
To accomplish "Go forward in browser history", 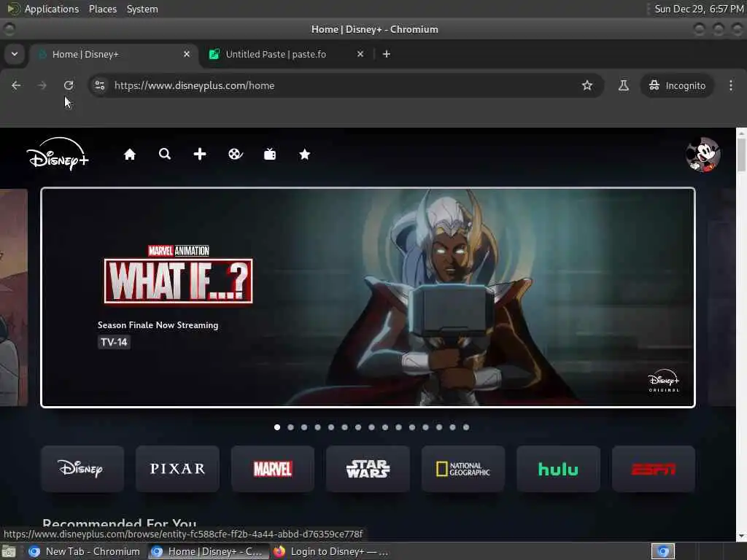I will pos(42,85).
